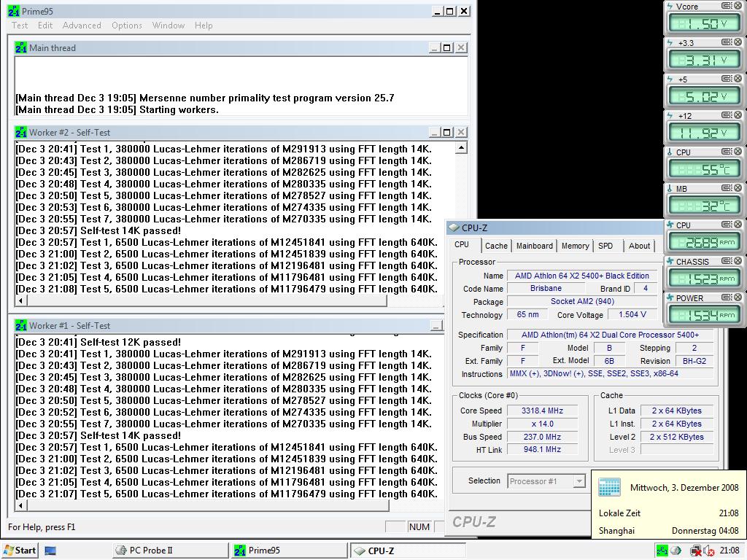Close the CPU fan RPM panel
Viewport: 747px width, 560px height.
coord(738,225)
